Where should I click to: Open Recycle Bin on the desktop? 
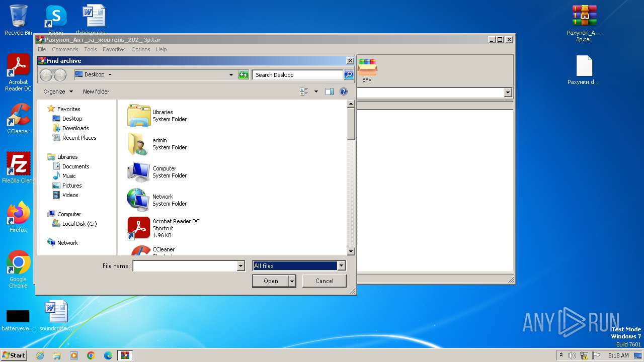click(x=18, y=20)
